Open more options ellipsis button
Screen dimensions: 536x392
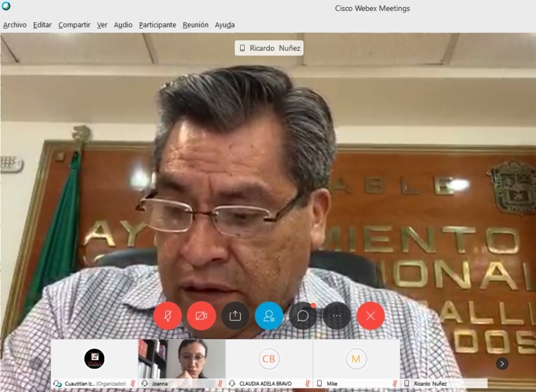pyautogui.click(x=337, y=316)
